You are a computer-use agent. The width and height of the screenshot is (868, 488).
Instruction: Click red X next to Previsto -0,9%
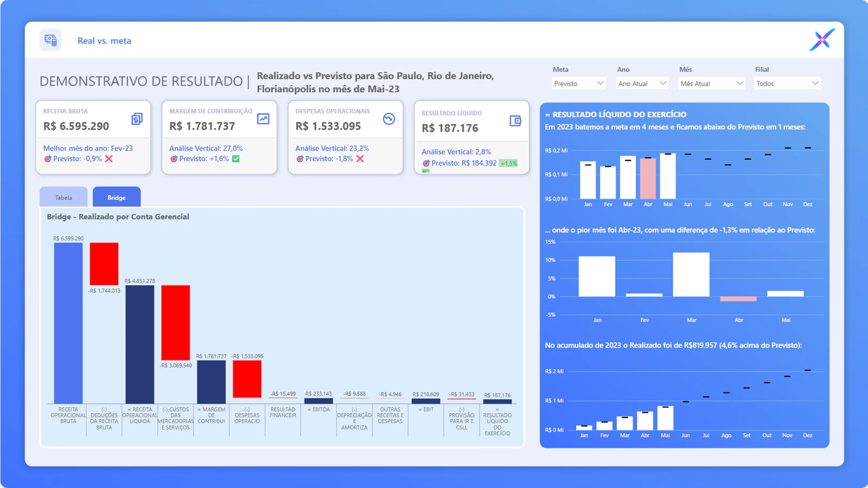109,159
